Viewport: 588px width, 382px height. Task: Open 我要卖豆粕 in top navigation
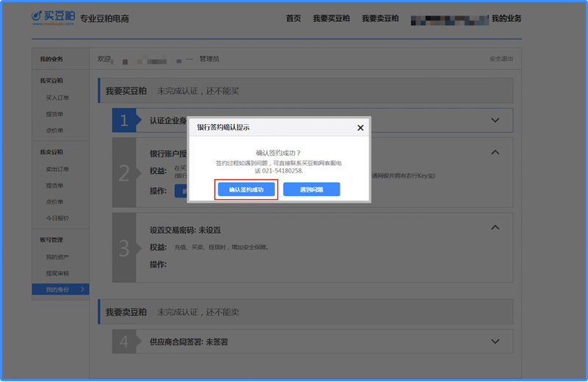click(x=380, y=18)
